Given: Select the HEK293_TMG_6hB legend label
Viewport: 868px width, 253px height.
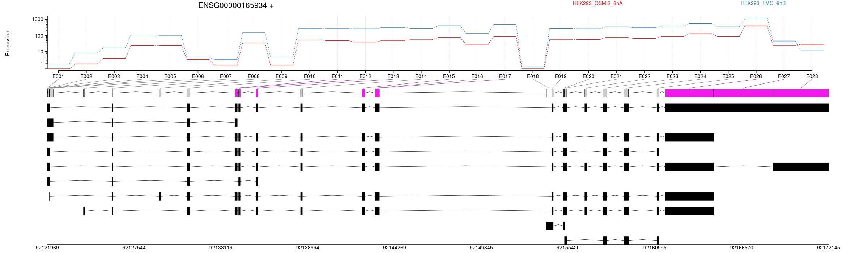Looking at the screenshot, I should [763, 3].
